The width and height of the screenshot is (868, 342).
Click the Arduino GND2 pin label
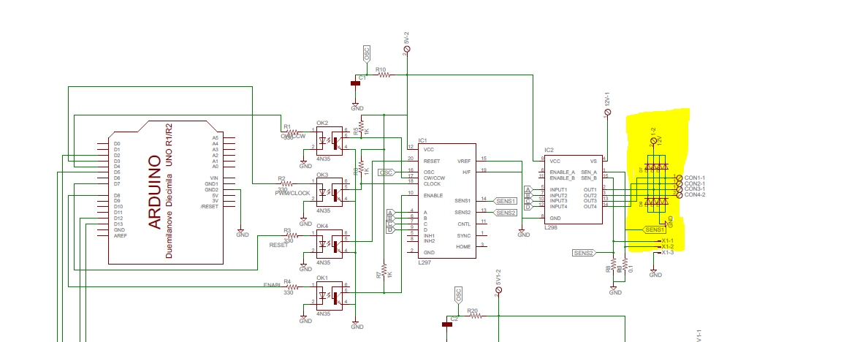212,189
